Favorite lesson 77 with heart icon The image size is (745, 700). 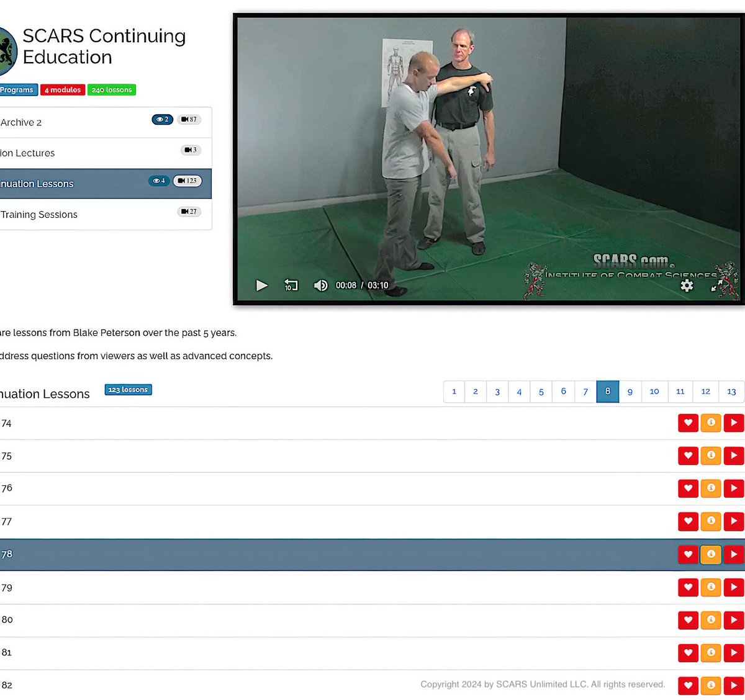(688, 521)
